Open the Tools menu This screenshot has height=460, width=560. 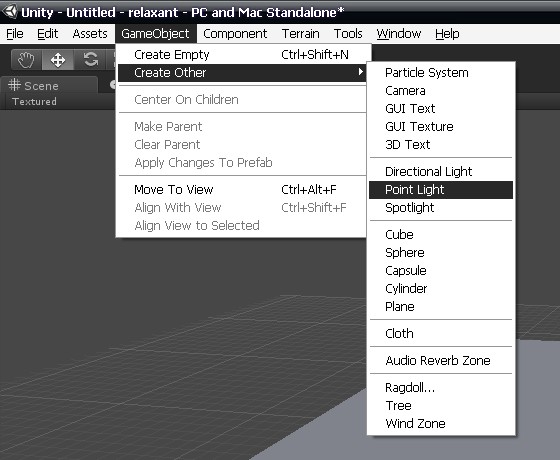click(348, 34)
